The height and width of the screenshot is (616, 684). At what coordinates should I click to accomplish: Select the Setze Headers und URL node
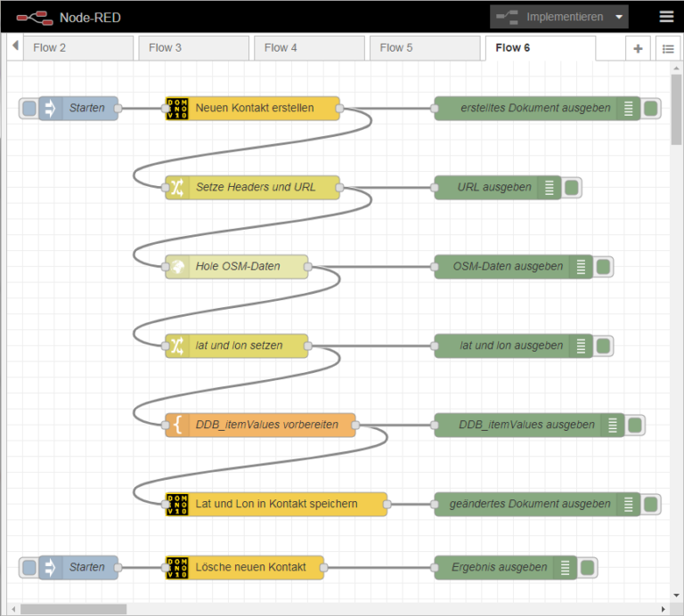coord(253,188)
